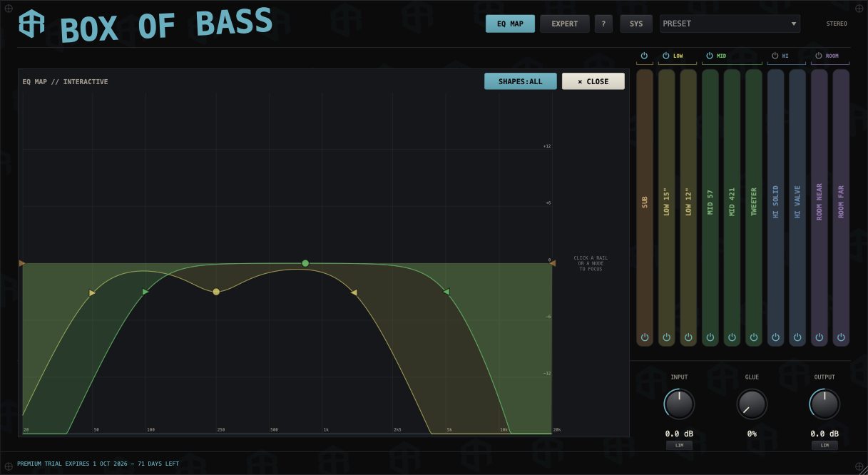Select the green high-cut triangle node near 5k

tap(446, 292)
